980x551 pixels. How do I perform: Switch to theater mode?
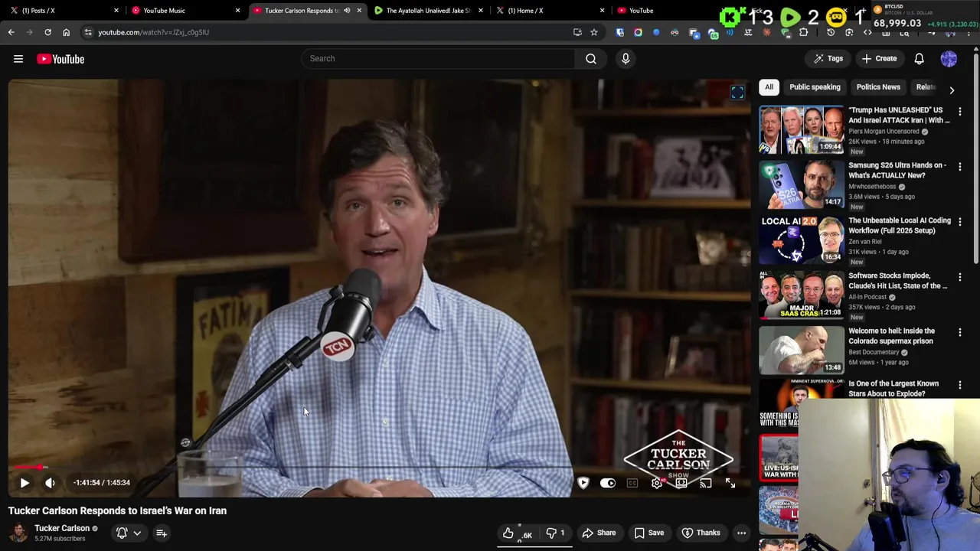681,483
